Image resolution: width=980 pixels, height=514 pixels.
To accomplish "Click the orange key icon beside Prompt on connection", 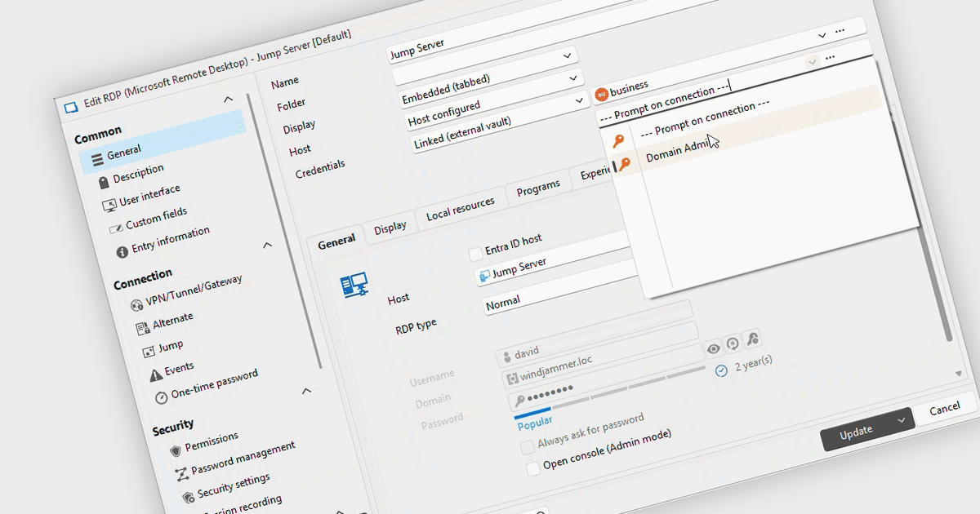I will pos(618,142).
